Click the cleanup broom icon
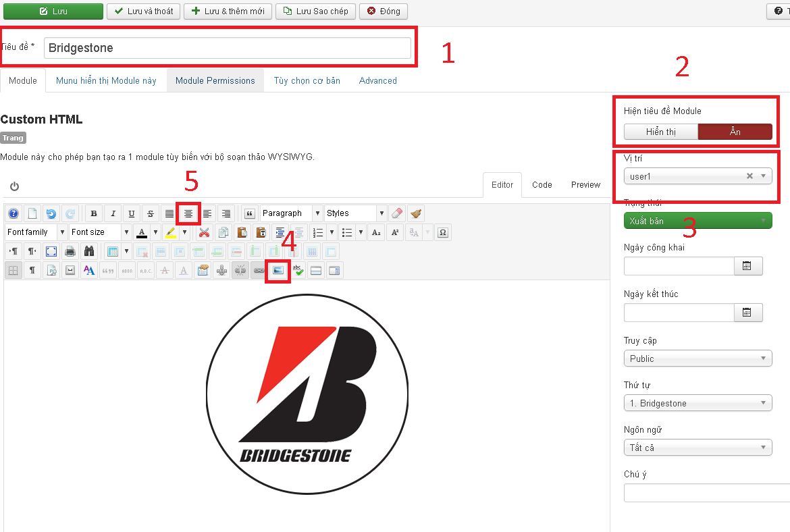This screenshot has width=790, height=532. [416, 213]
